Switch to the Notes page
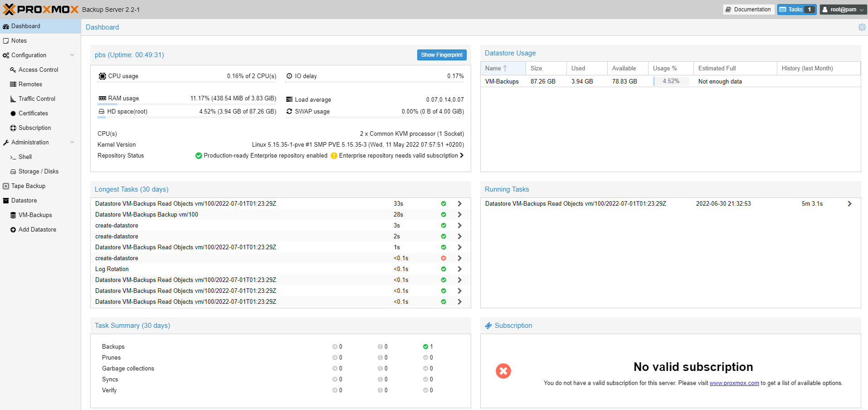This screenshot has height=410, width=868. click(x=18, y=40)
